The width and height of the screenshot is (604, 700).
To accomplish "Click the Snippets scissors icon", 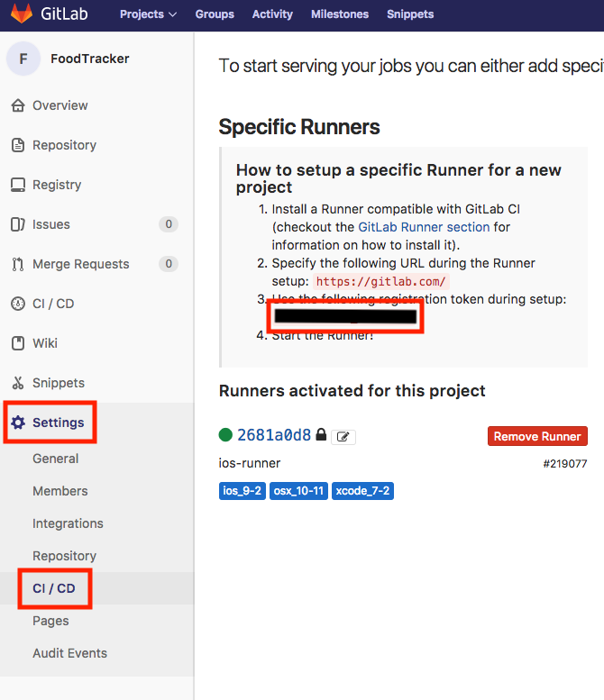I will click(18, 383).
